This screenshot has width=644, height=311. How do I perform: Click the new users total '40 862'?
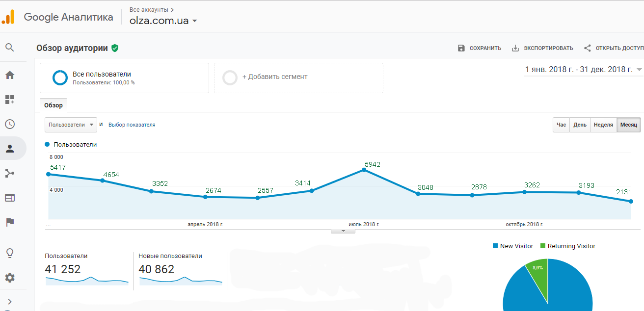[x=157, y=269]
